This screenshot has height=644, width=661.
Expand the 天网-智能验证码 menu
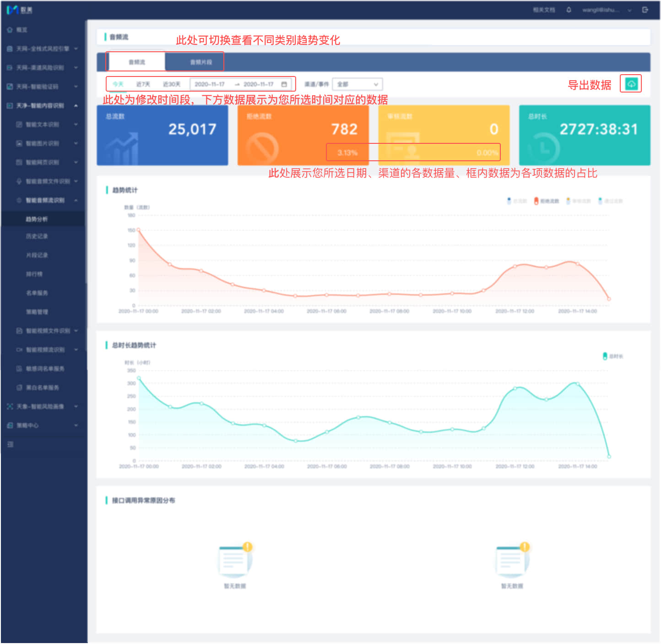[x=76, y=87]
